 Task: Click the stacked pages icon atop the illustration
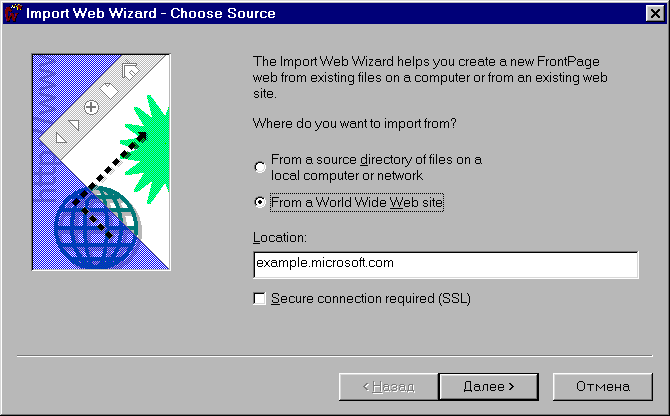point(128,69)
